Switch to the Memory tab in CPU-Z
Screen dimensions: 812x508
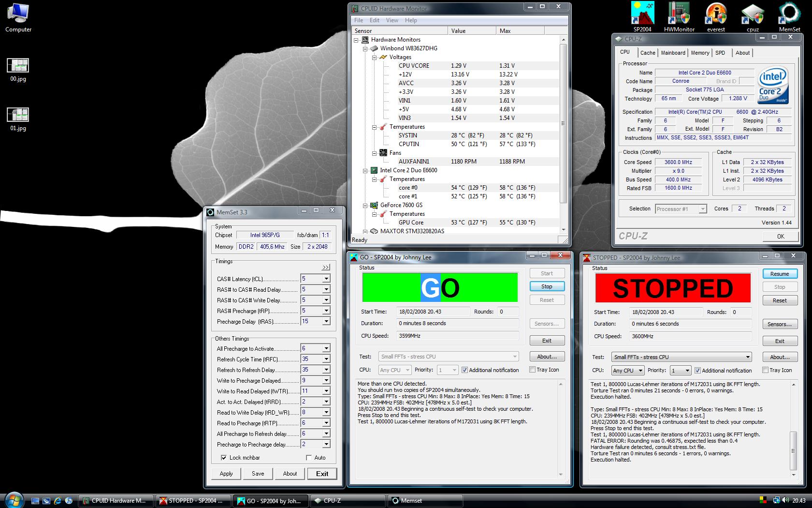click(x=700, y=53)
